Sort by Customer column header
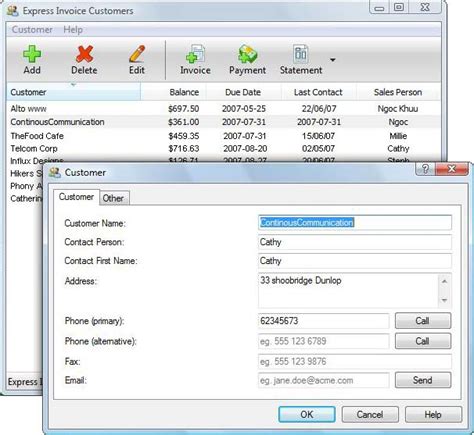The height and width of the screenshot is (435, 474). [x=73, y=92]
